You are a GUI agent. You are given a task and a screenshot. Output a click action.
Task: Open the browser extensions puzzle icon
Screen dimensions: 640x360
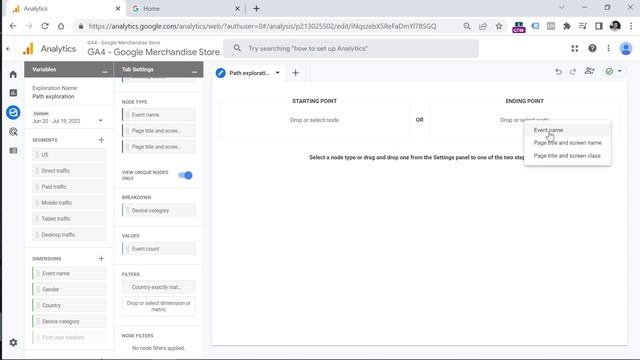567,26
